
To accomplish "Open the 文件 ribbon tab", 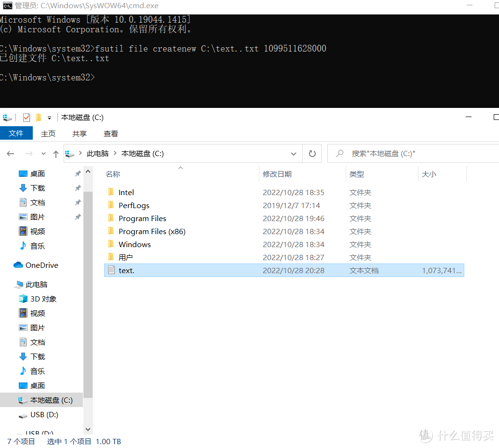I will pos(16,133).
